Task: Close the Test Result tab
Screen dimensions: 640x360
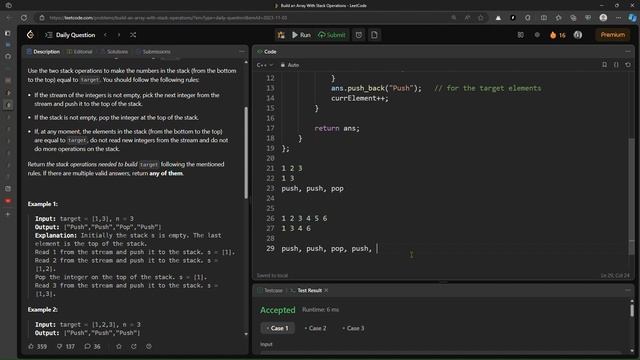Action: point(326,291)
